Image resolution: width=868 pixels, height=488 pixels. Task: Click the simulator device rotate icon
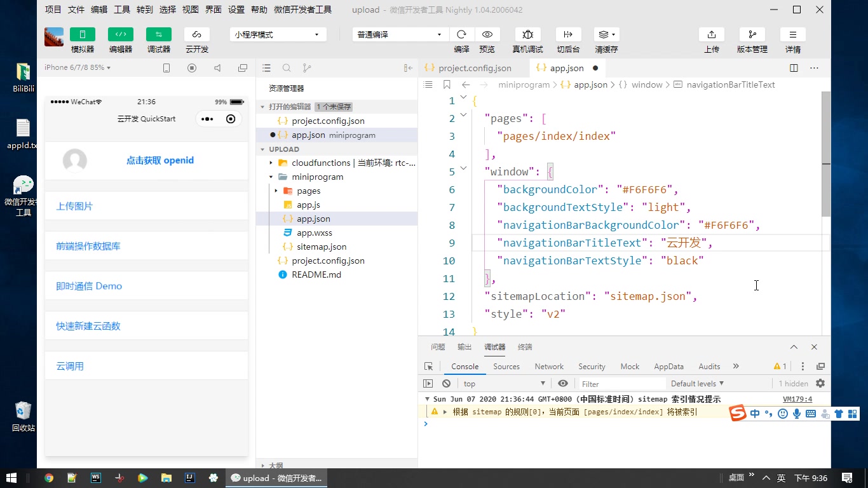pos(166,68)
